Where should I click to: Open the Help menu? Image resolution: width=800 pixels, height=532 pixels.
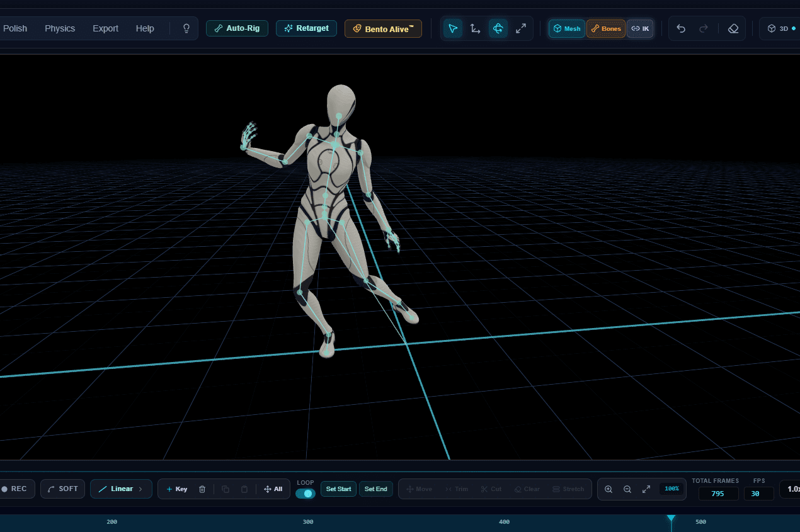(145, 28)
